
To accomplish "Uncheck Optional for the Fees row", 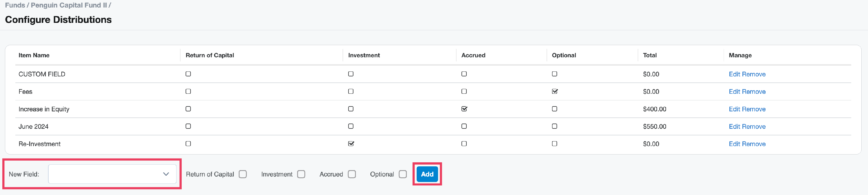I will click(555, 91).
